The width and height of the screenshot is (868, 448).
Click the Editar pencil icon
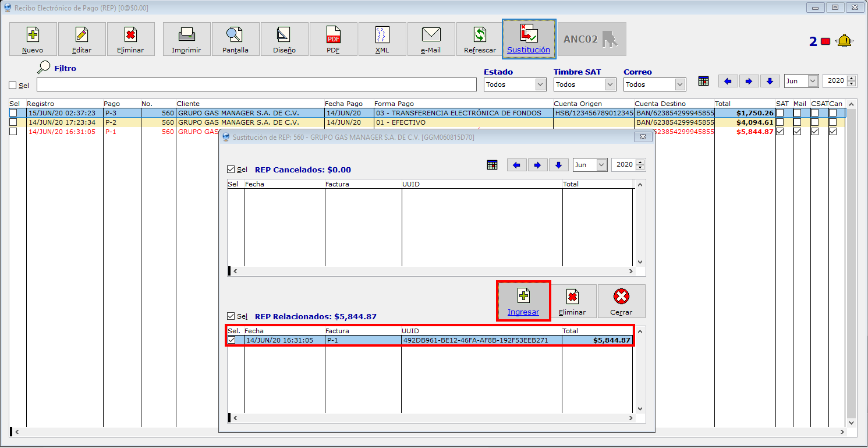point(82,35)
